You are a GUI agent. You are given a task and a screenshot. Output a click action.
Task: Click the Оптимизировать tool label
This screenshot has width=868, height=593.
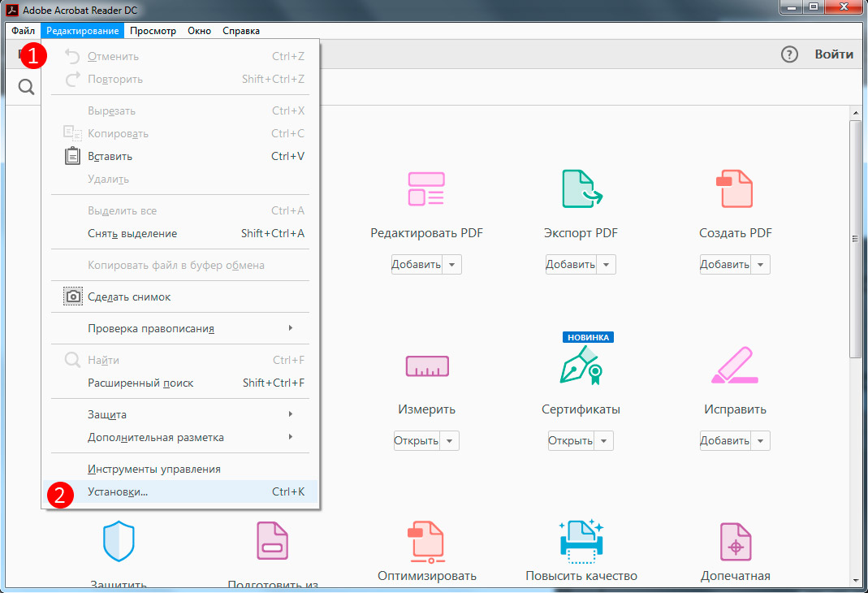tap(427, 576)
